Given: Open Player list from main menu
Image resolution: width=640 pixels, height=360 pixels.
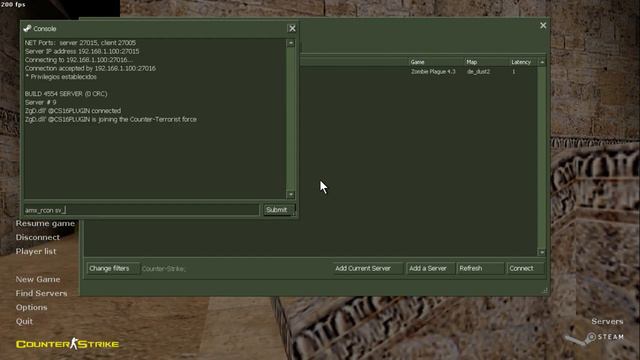Looking at the screenshot, I should point(36,251).
